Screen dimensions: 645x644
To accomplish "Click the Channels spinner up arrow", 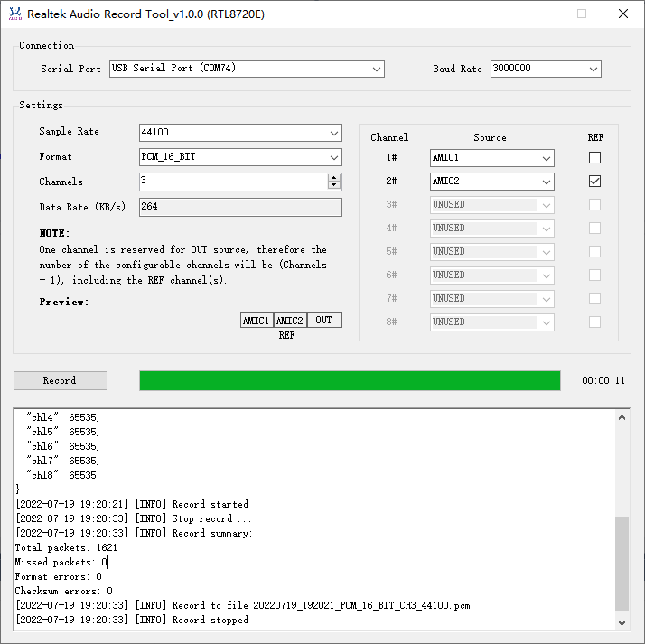I will pos(334,177).
